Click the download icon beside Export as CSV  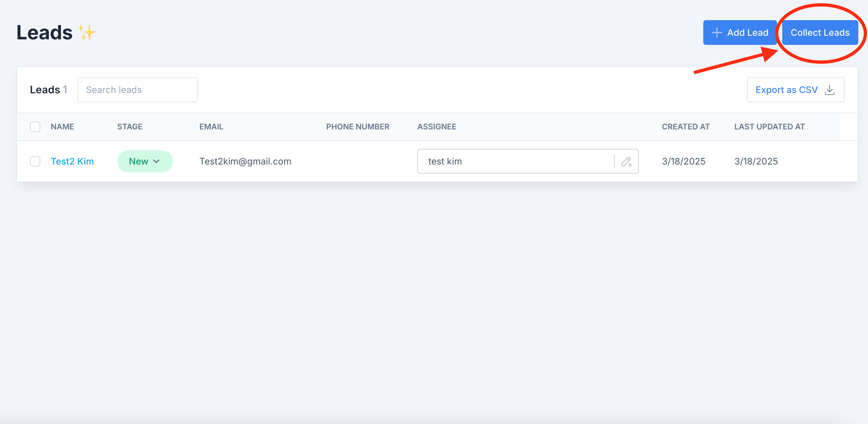(830, 90)
